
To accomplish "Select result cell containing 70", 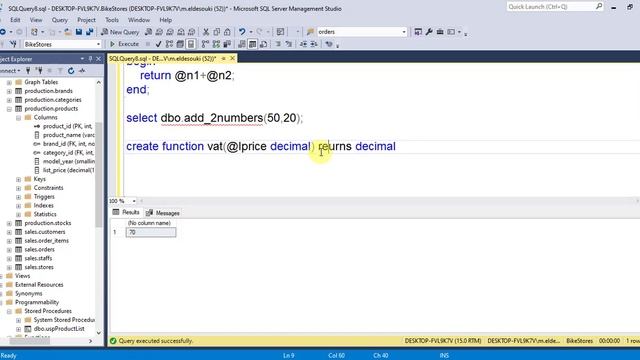I will [x=151, y=232].
